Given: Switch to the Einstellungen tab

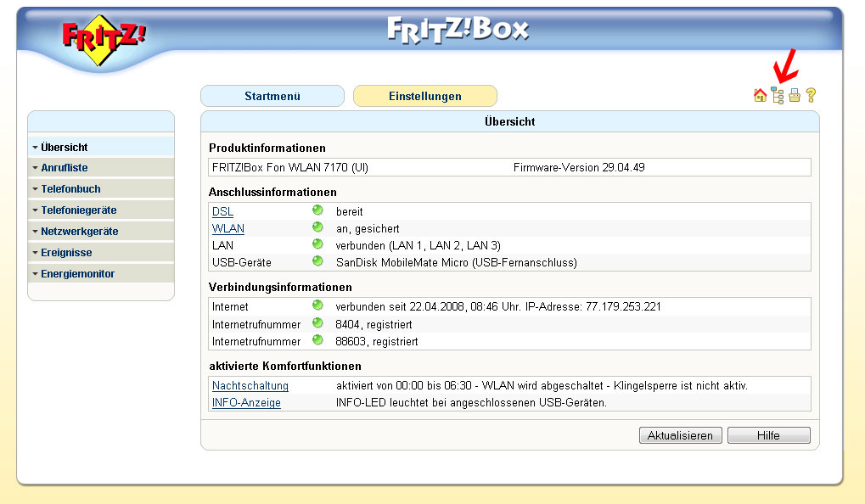Looking at the screenshot, I should pyautogui.click(x=424, y=96).
